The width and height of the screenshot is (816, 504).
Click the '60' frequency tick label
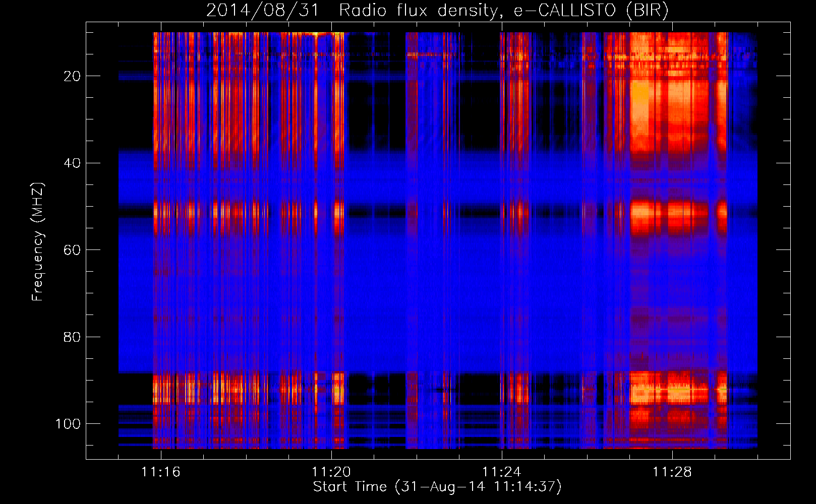point(72,250)
